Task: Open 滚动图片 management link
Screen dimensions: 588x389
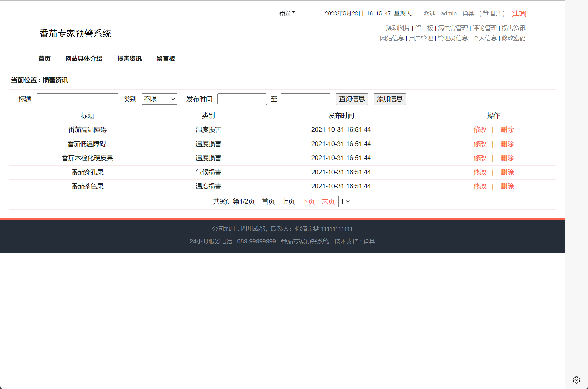Action: pyautogui.click(x=398, y=28)
